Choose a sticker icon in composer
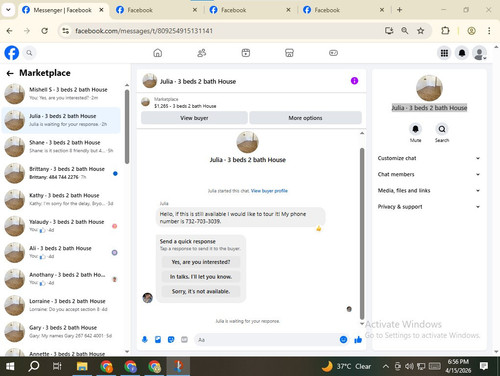 coord(171,339)
